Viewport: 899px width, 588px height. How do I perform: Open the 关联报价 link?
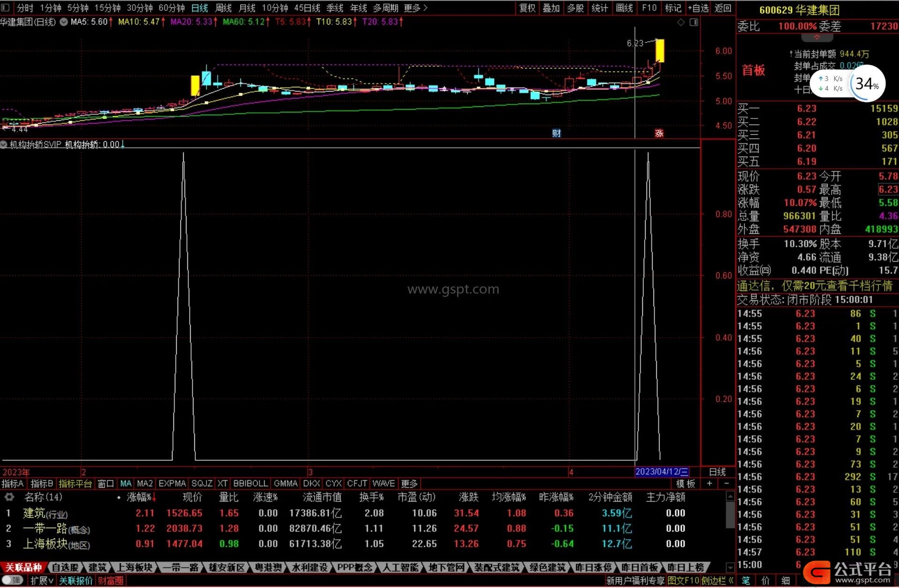pos(76,581)
